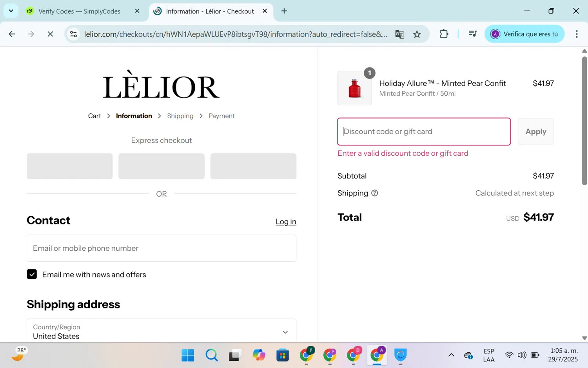
Task: Launch Copilot from the taskbar
Action: click(259, 355)
